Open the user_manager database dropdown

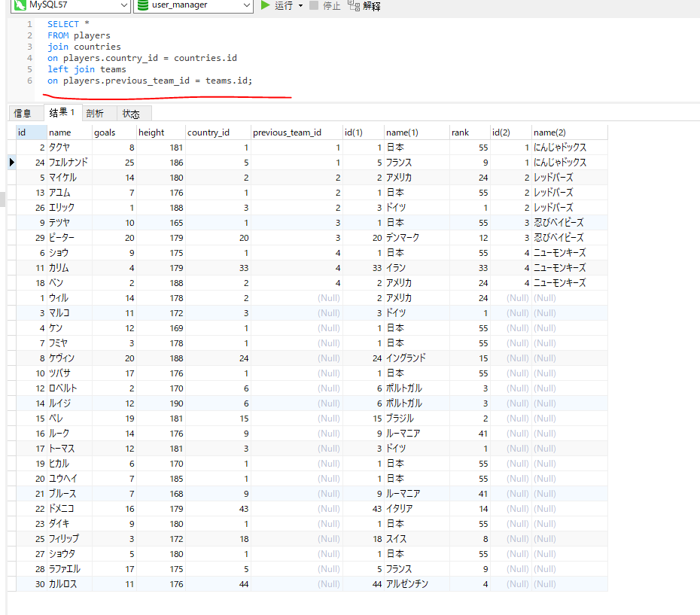(x=246, y=5)
